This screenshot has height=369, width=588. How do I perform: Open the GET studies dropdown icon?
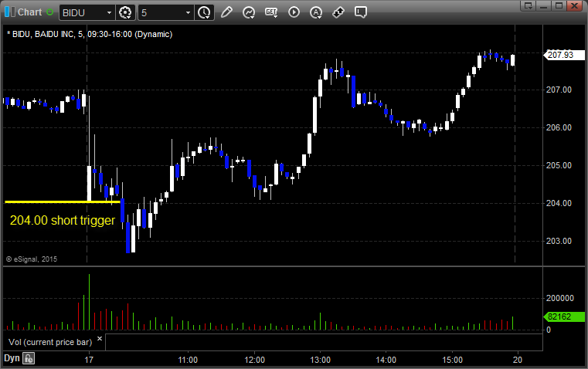271,12
